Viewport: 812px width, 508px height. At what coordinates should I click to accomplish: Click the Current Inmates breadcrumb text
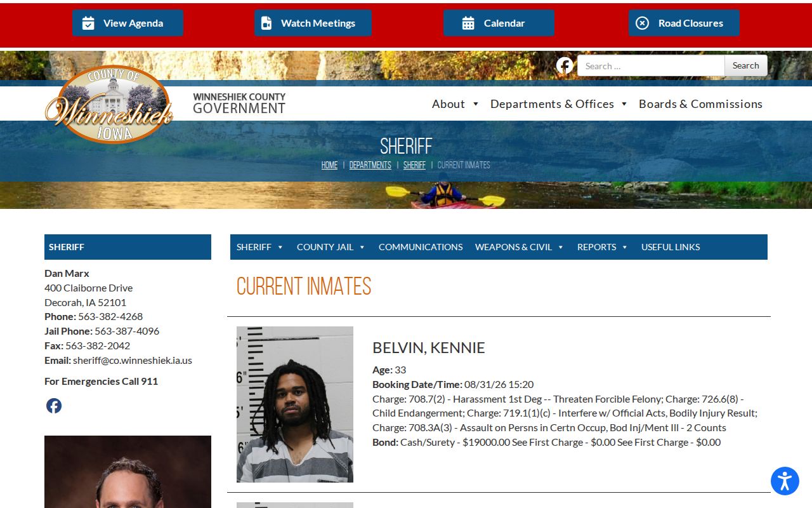coord(464,165)
